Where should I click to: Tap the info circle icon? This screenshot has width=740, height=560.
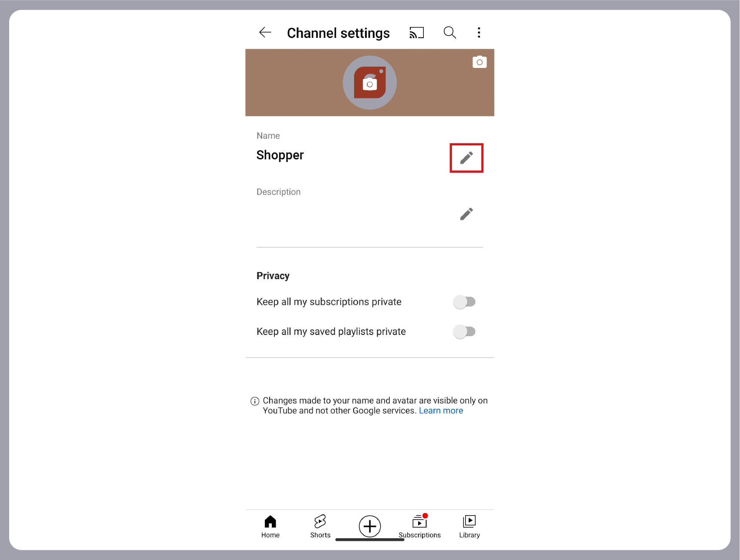point(255,401)
